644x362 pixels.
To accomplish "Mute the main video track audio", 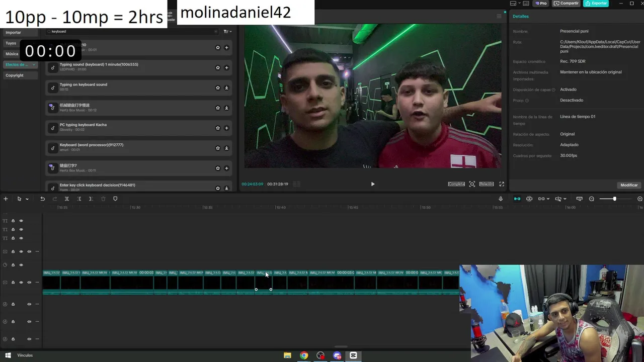I will click(29, 282).
